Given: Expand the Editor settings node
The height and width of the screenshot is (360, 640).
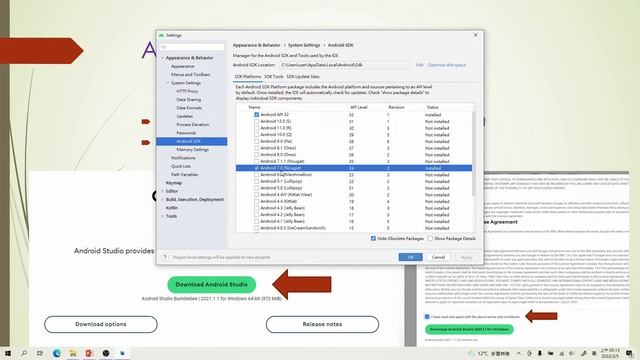Looking at the screenshot, I should tap(162, 191).
